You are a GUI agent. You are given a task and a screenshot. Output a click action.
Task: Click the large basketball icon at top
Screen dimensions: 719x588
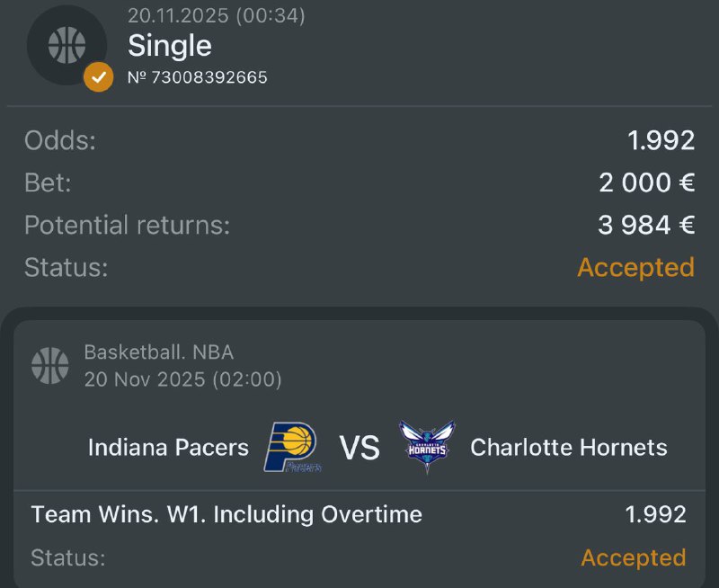point(67,44)
